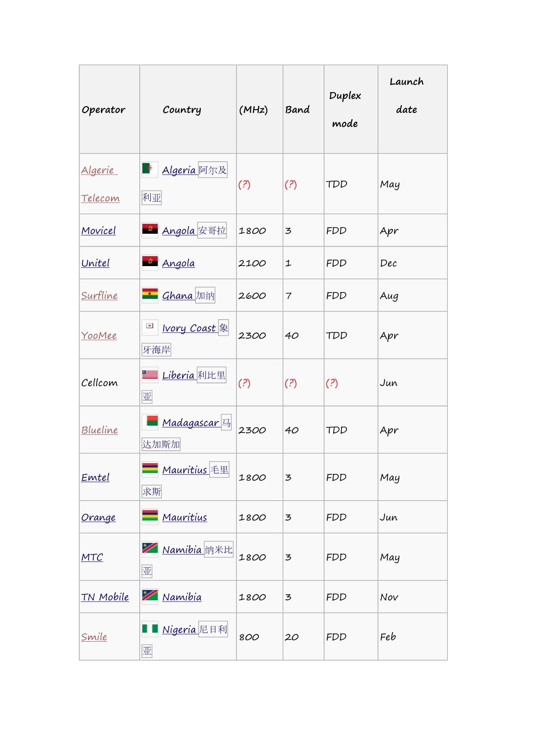Click the Angola flag in Movicel row

coord(150,229)
